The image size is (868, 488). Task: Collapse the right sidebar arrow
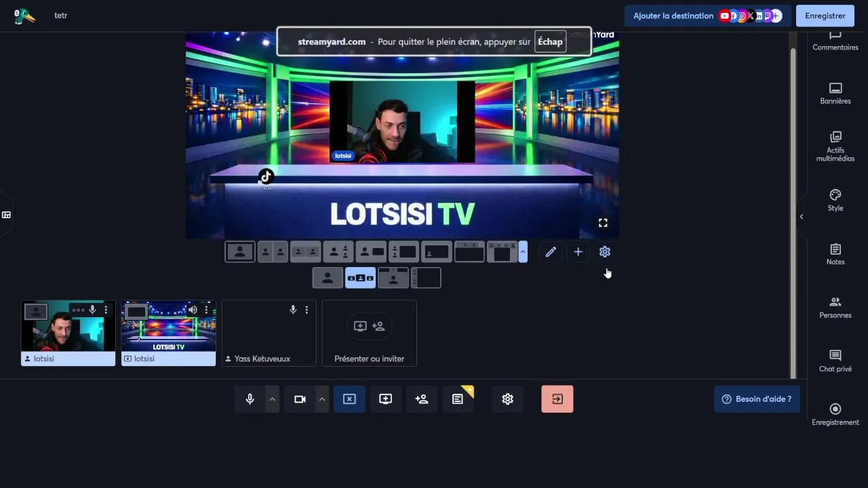point(802,217)
